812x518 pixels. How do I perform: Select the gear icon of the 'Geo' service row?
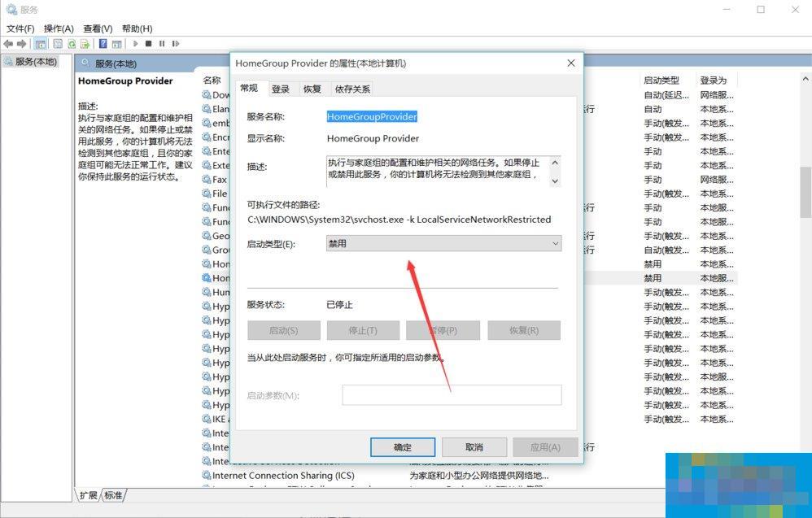[x=207, y=236]
